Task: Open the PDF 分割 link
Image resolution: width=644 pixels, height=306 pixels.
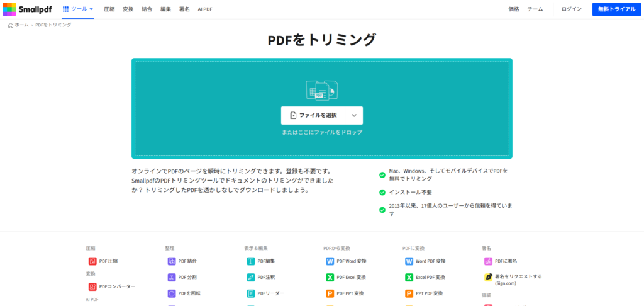Action: [187, 277]
